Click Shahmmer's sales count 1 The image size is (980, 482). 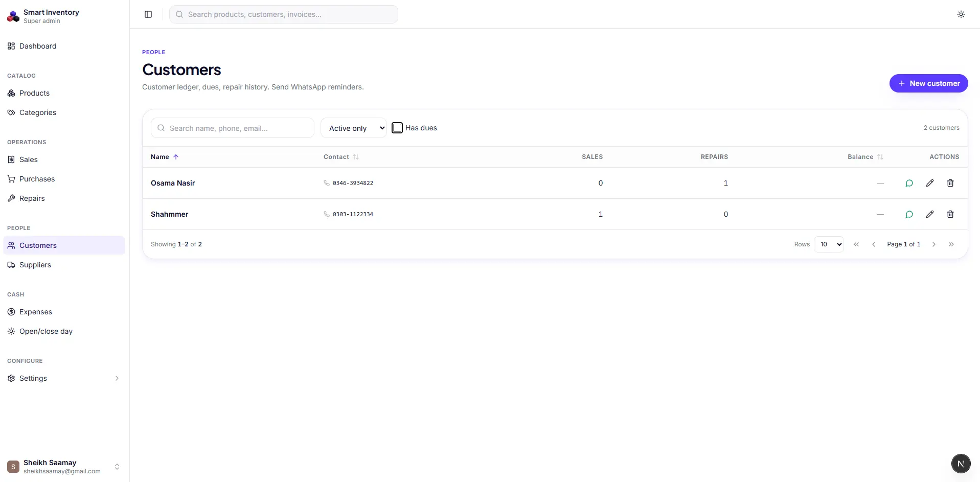click(600, 214)
